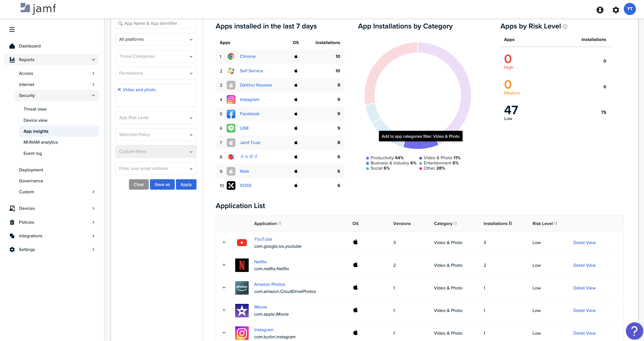Open the All platforms dropdown
The image size is (644, 341).
tap(156, 39)
